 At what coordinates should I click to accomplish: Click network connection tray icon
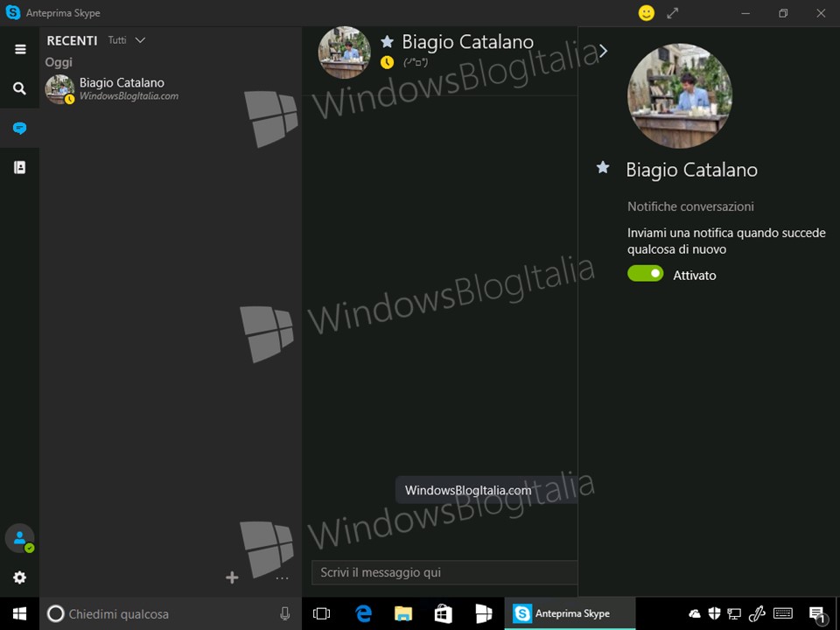tap(734, 614)
